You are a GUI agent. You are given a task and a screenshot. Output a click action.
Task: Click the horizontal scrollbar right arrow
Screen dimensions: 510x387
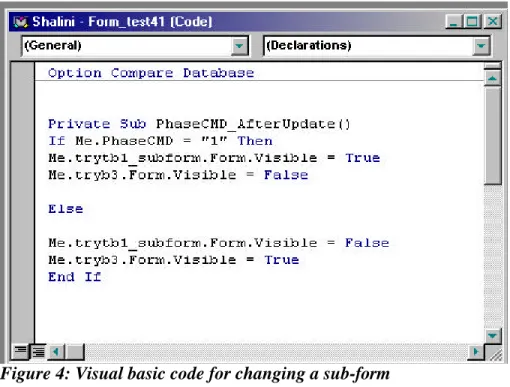[475, 352]
